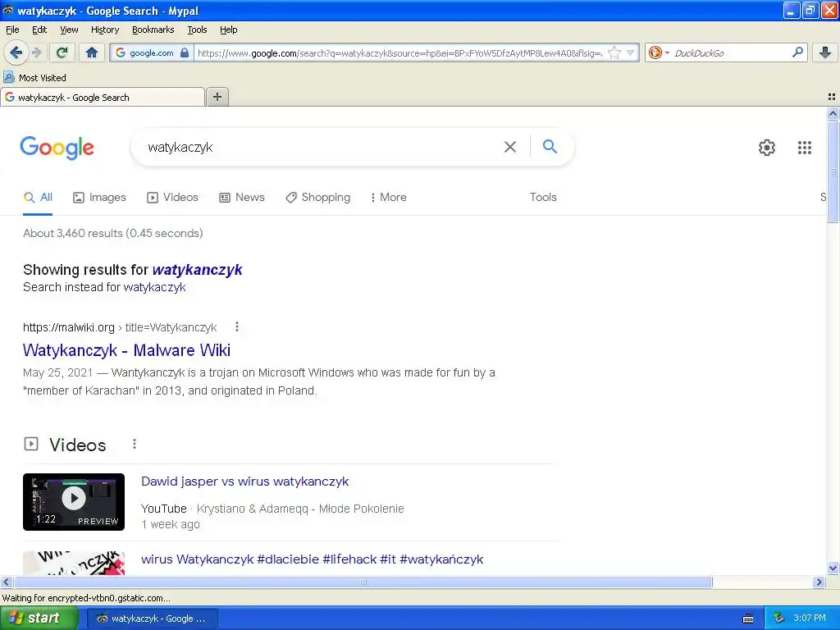Click the horizontal scrollbar left arrow

click(6, 582)
